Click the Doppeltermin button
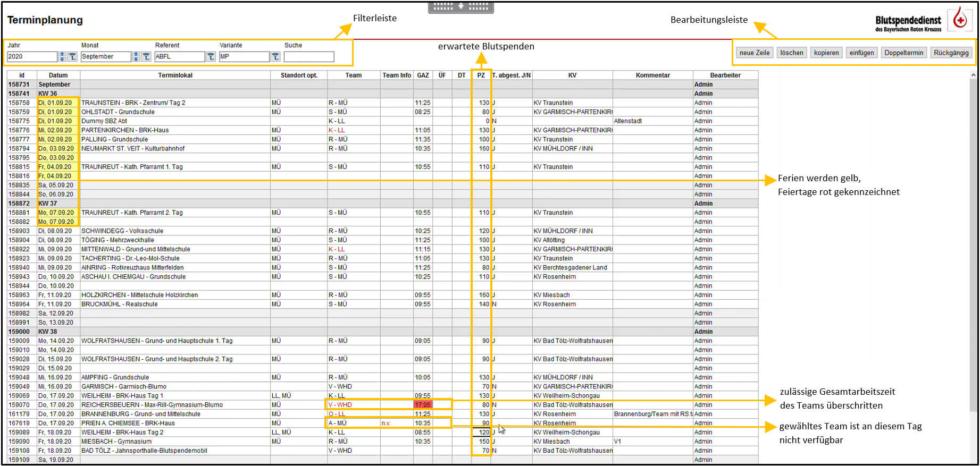This screenshot has width=980, height=466. [904, 53]
